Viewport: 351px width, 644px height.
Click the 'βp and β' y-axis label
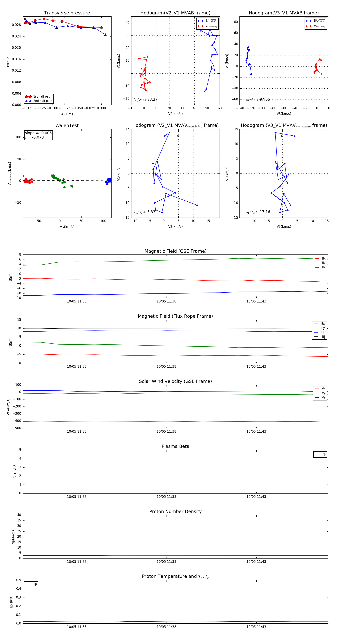[14, 472]
